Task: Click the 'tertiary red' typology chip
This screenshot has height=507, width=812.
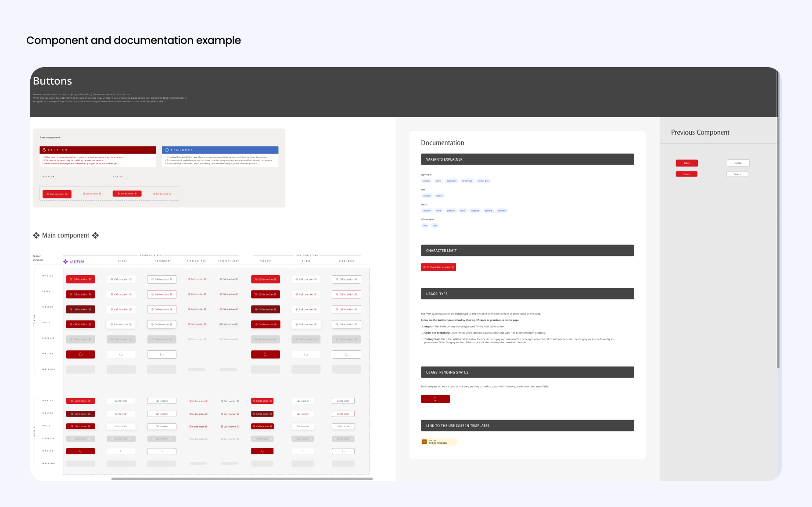Action: click(467, 181)
